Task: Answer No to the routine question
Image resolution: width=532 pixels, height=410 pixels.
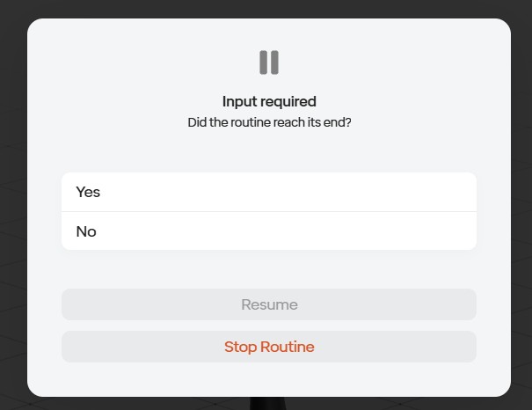Action: (x=269, y=231)
